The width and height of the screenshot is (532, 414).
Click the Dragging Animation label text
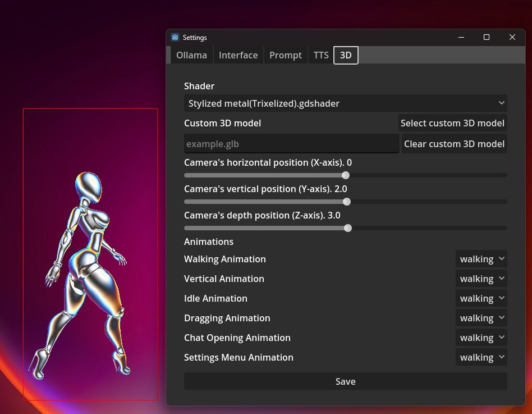point(227,319)
